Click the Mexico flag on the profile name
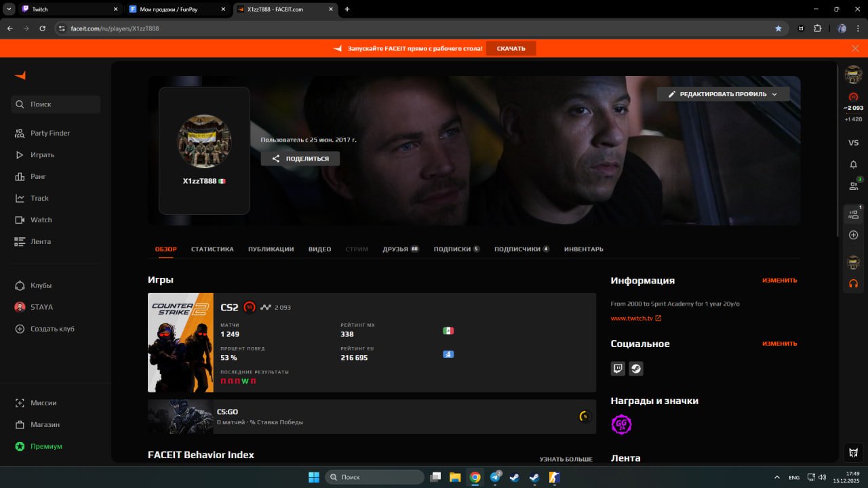Image resolution: width=868 pixels, height=488 pixels. click(x=222, y=181)
